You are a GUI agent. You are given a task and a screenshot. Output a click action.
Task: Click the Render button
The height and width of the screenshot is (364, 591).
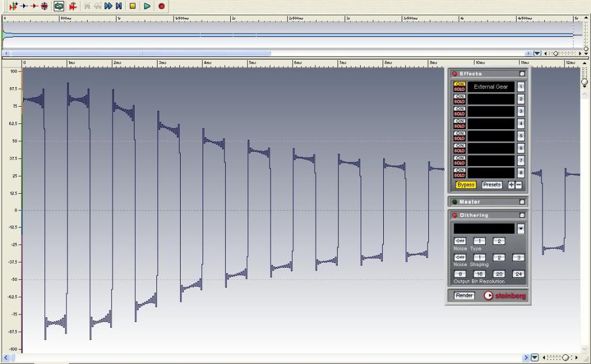[x=464, y=295]
